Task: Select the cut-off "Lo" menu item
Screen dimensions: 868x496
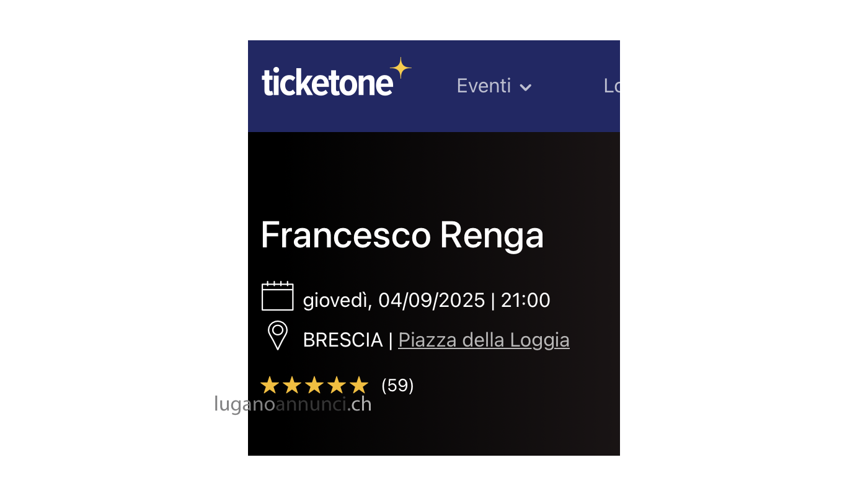Action: 611,86
